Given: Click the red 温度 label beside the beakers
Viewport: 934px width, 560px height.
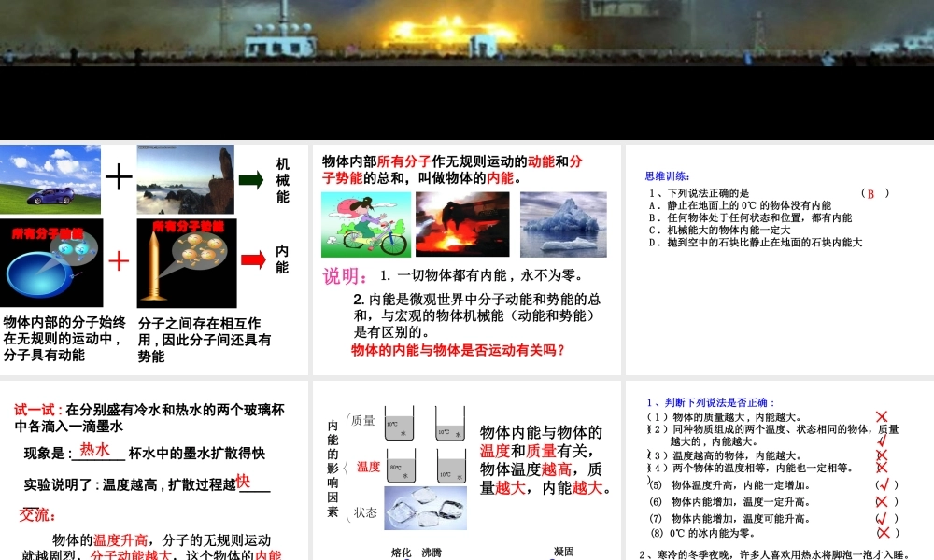Looking at the screenshot, I should click(x=368, y=468).
